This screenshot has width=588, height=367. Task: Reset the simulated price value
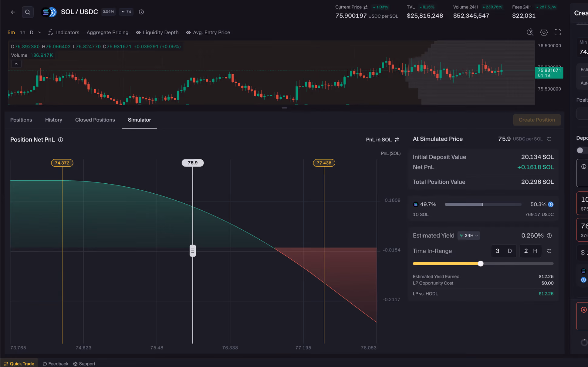549,139
